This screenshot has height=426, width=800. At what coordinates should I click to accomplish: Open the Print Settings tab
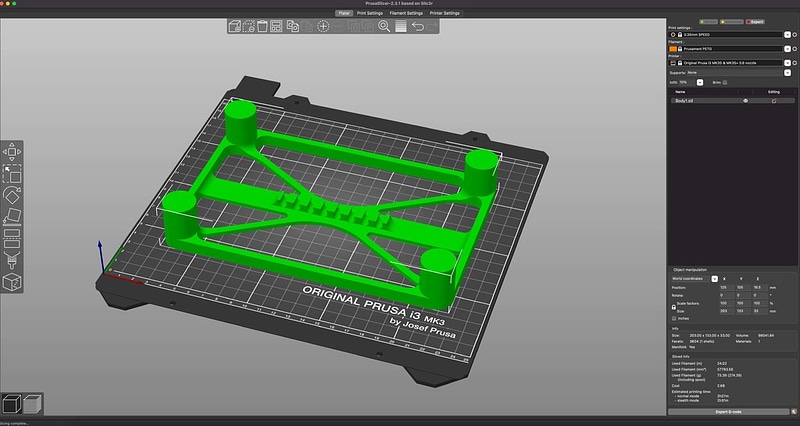[x=370, y=13]
